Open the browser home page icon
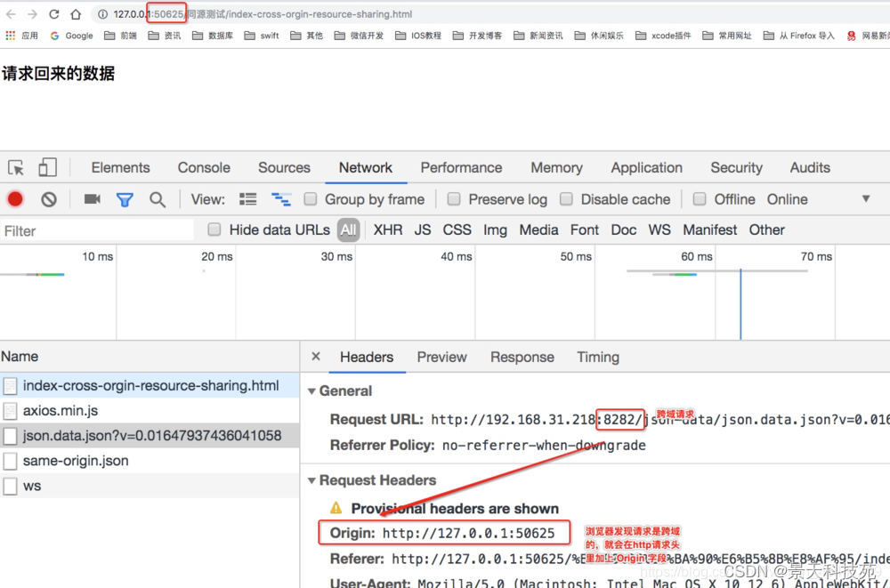890x588 pixels. 76,14
